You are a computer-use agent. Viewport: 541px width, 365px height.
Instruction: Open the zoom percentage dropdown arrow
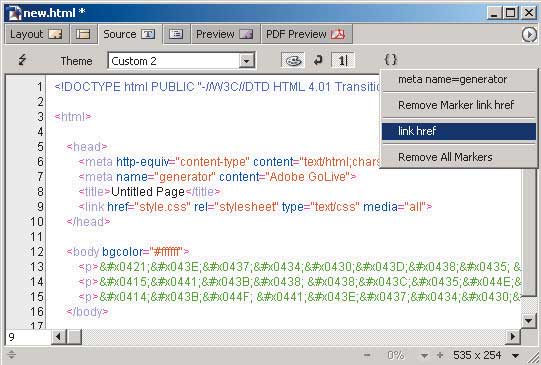coord(424,355)
